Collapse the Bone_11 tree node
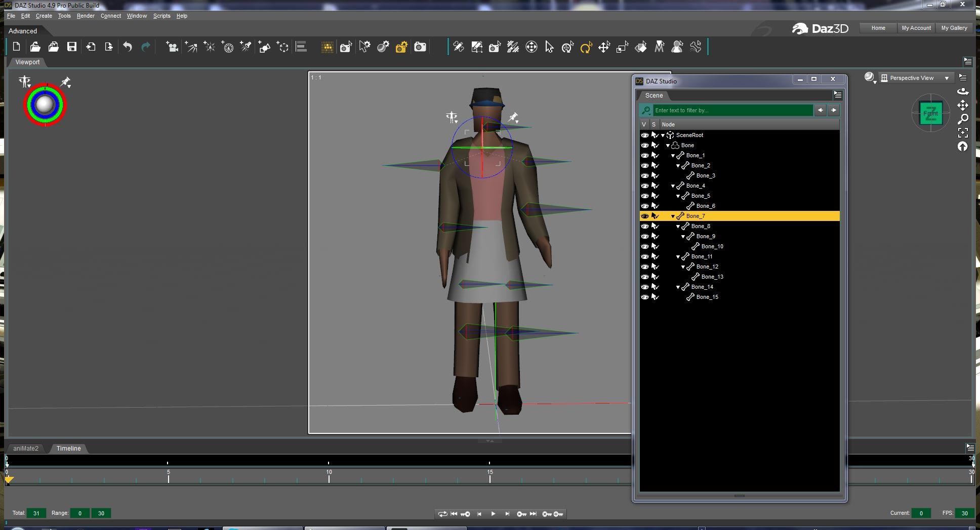Image resolution: width=980 pixels, height=530 pixels. 678,257
